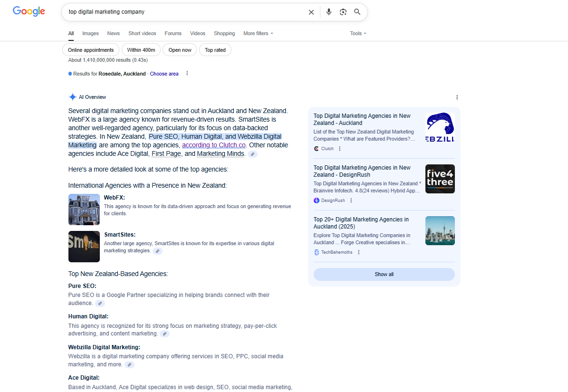Open the Forums tab
568x392 pixels.
pyautogui.click(x=173, y=33)
